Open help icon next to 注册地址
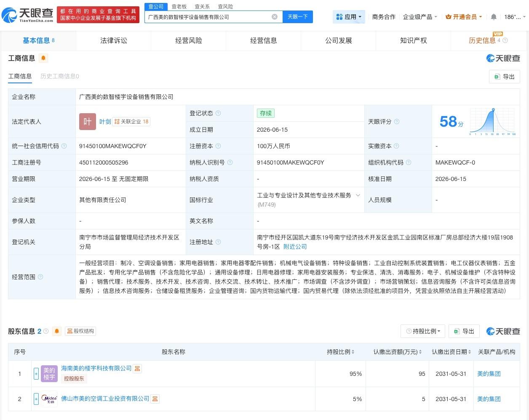Screen dimensions: 529x420 pos(218,242)
